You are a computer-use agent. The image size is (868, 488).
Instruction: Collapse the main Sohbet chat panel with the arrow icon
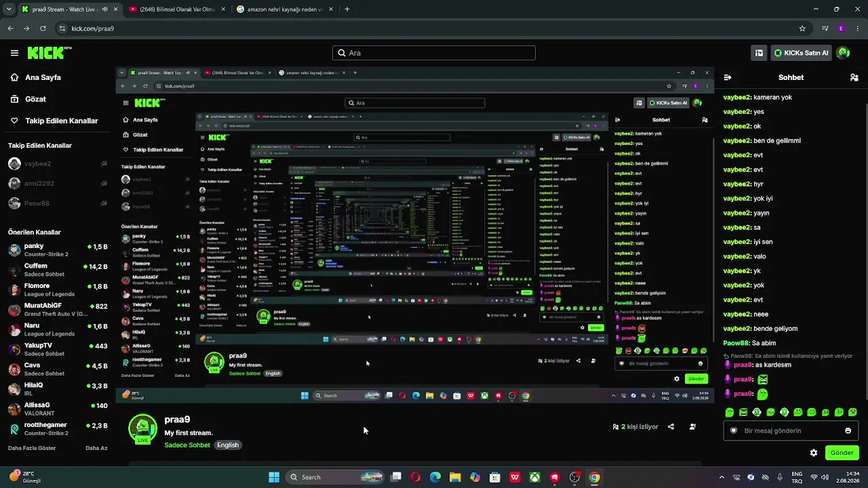click(728, 77)
